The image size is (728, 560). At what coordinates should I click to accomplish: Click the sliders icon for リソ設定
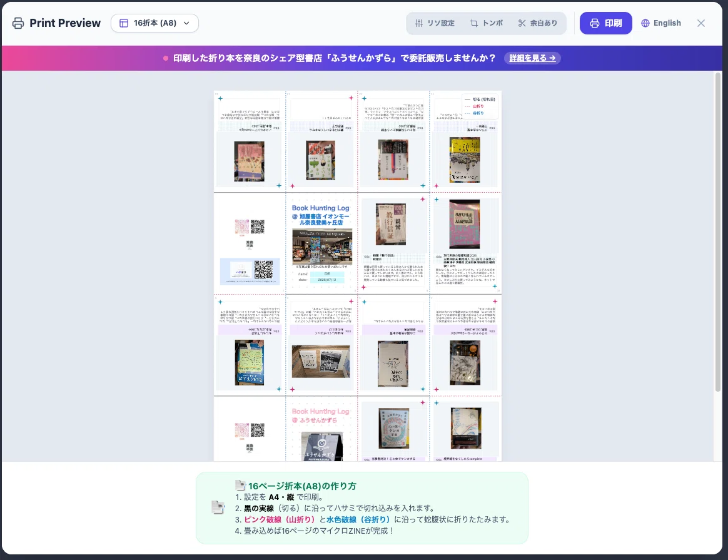tap(419, 23)
